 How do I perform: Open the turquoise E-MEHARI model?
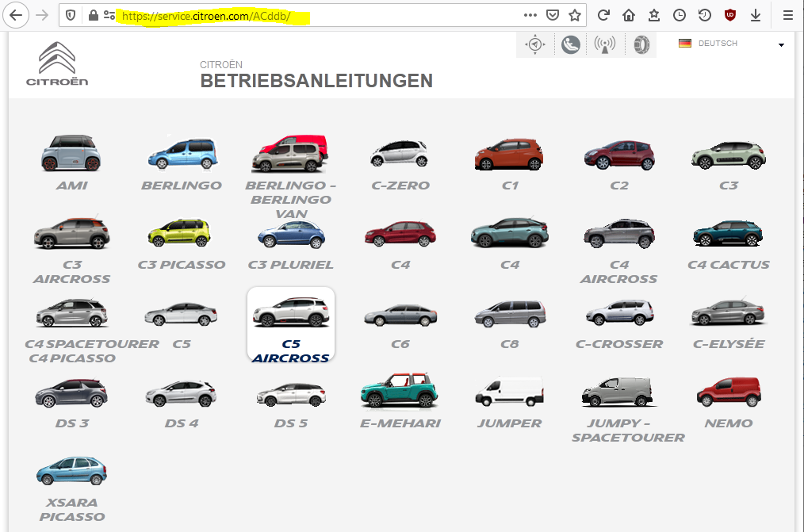pos(400,401)
